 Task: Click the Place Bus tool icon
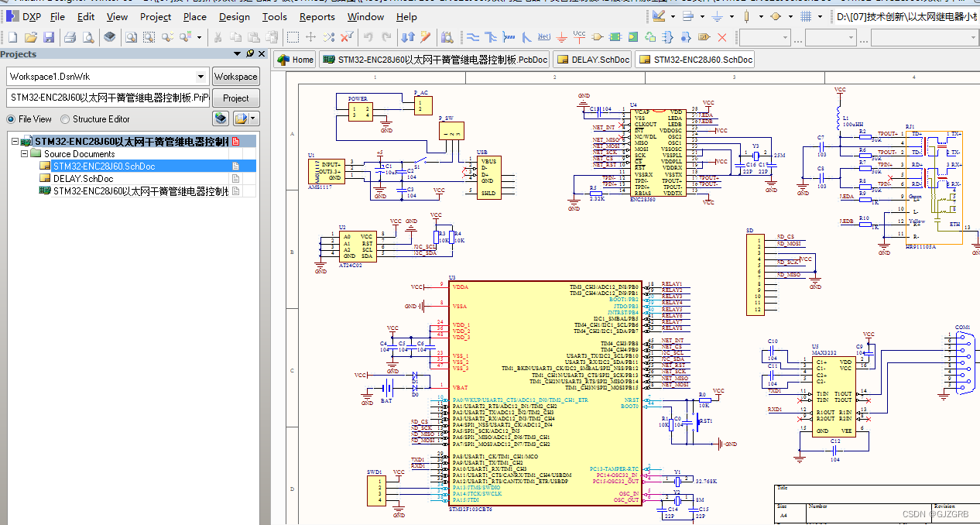pyautogui.click(x=491, y=36)
